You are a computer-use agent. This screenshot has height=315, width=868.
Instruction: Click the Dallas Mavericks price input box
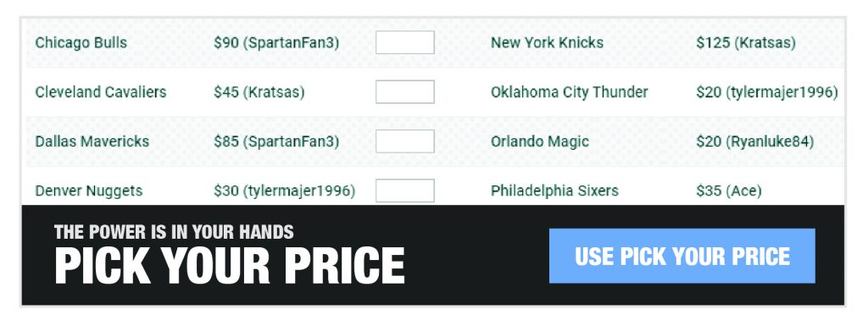coord(405,141)
